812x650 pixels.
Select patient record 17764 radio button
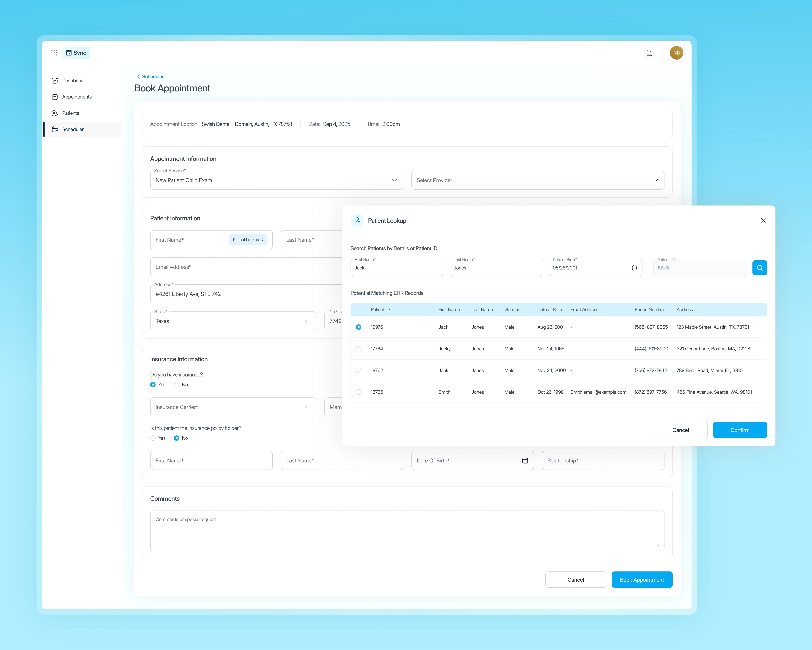pyautogui.click(x=358, y=349)
